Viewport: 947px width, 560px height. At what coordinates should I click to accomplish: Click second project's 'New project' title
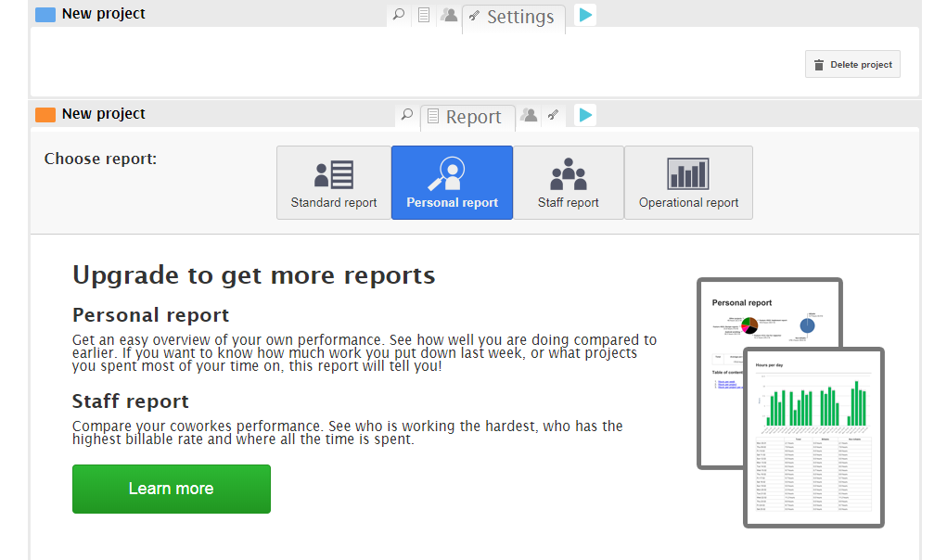[x=103, y=114]
